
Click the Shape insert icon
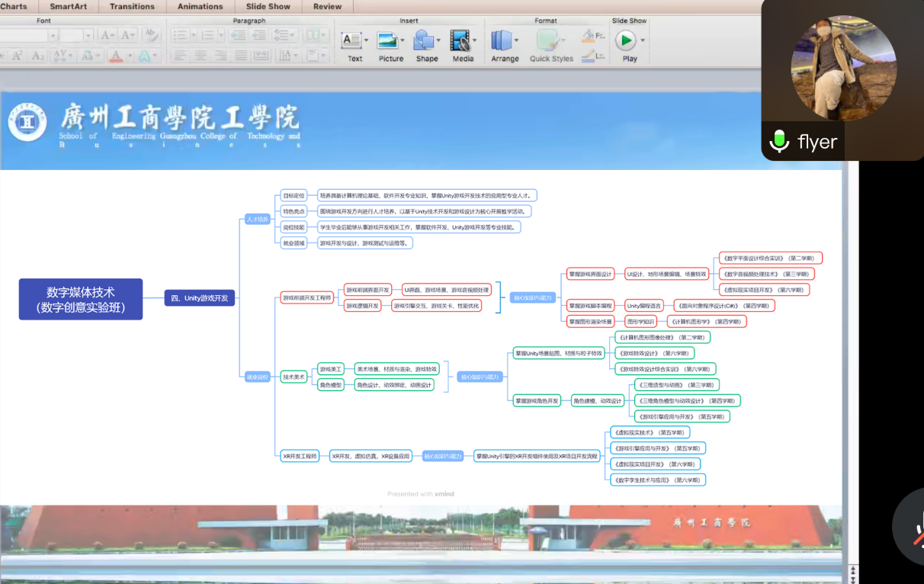click(x=424, y=40)
